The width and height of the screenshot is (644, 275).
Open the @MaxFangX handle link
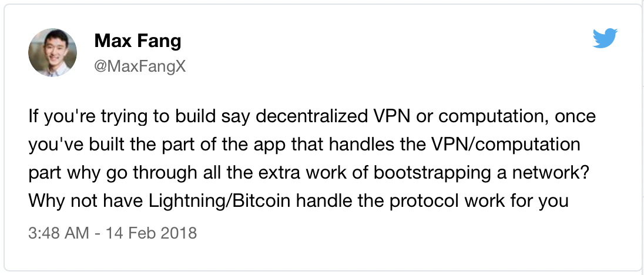click(140, 66)
